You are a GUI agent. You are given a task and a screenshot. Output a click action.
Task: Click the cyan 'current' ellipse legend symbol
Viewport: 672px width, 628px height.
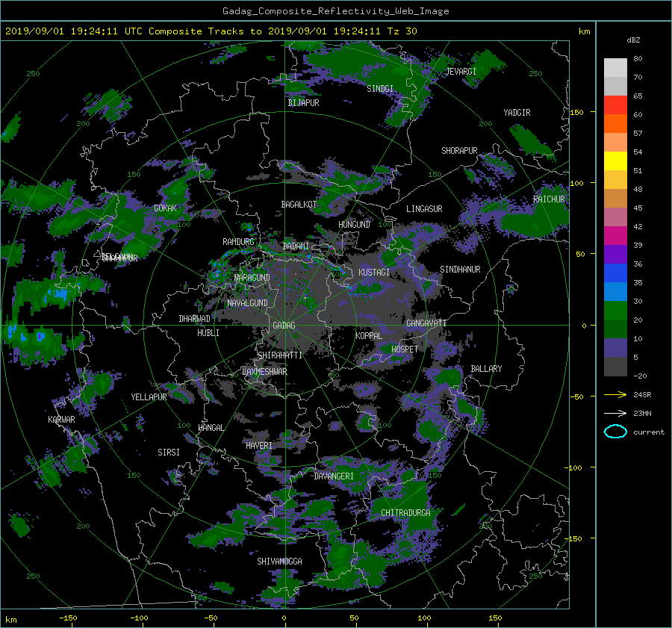(x=615, y=432)
